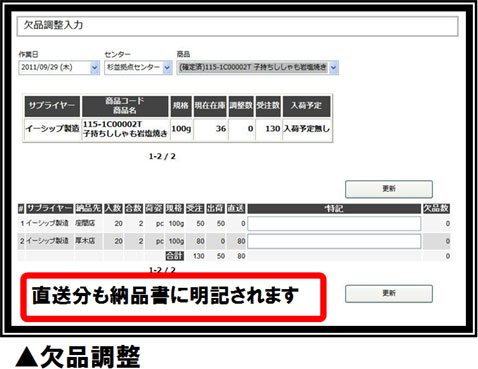Click the 1-2 / 2 pager under the upper table
Screen dimensions: 478x369
tap(162, 156)
